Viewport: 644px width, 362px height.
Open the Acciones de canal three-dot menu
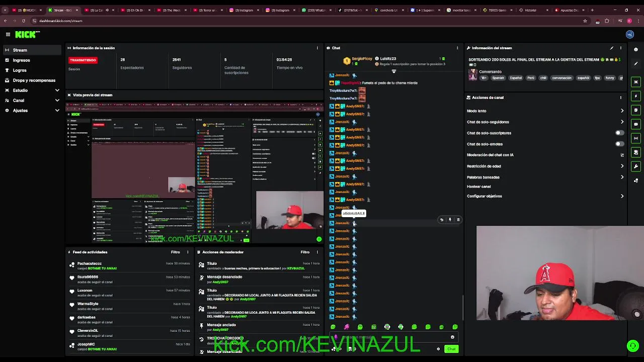(621, 98)
